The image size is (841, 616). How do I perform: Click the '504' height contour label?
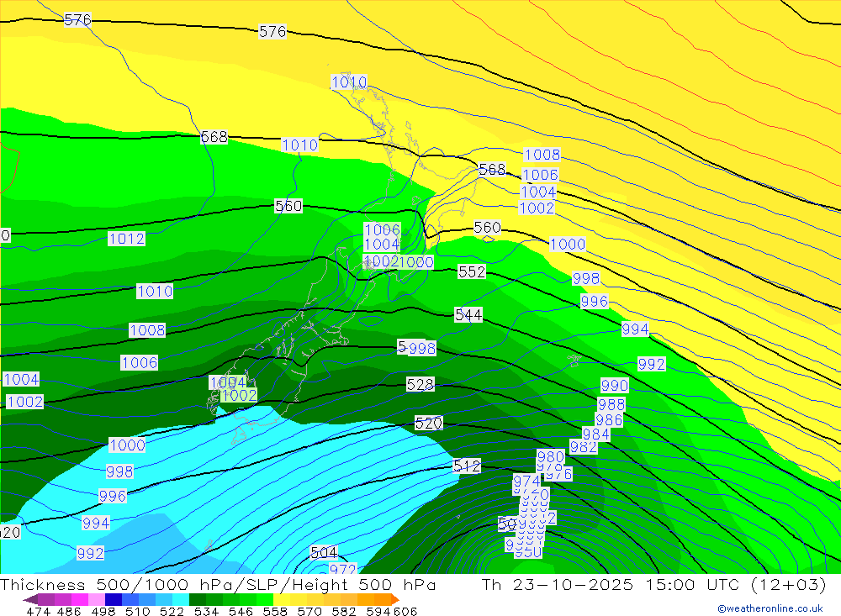click(324, 552)
